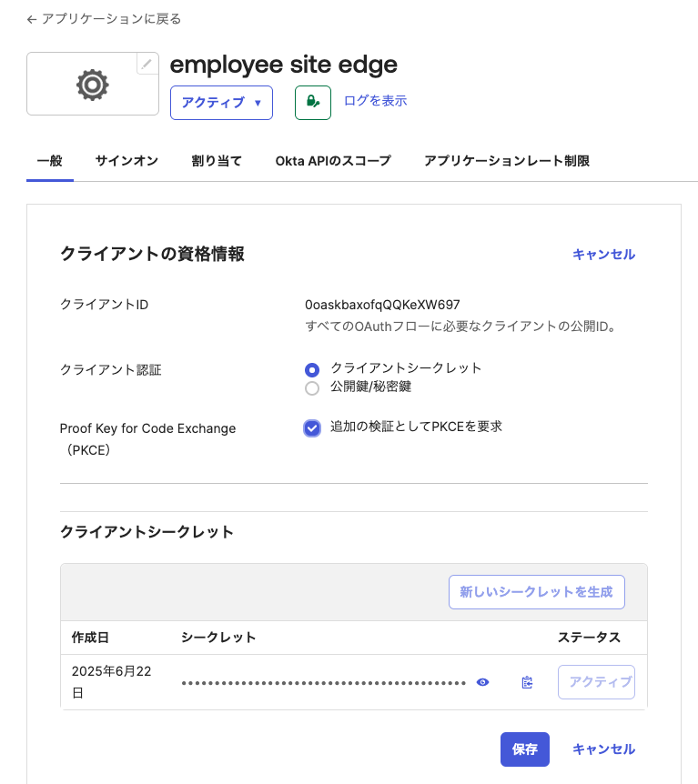Select the application gear logo thumbnail
Image resolution: width=698 pixels, height=784 pixels.
[92, 85]
